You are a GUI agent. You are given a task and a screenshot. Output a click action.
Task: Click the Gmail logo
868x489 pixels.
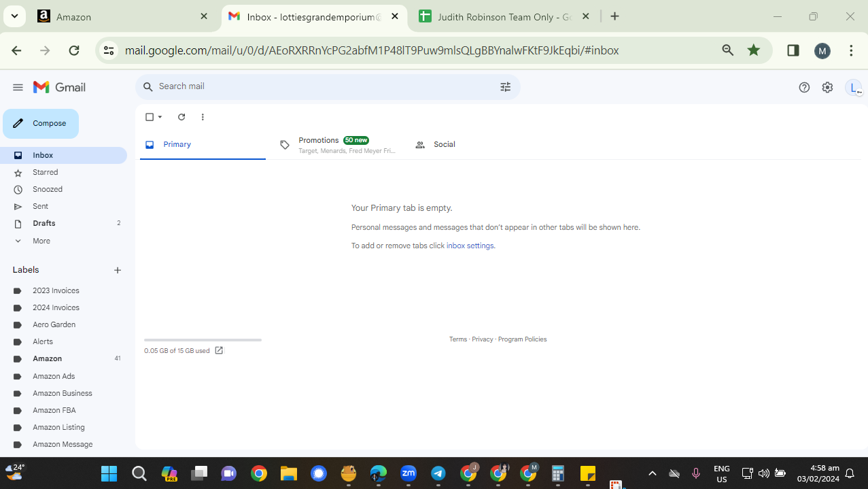point(59,87)
